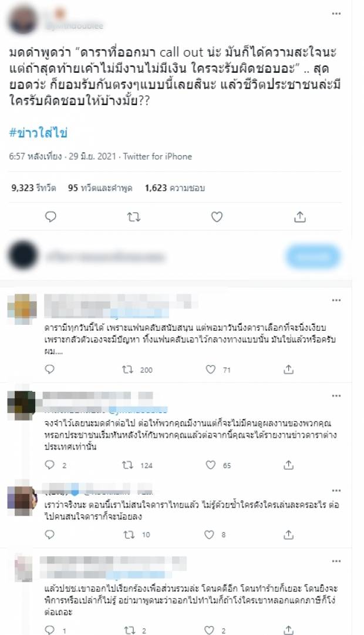The image size is (364, 635).
Task: Click reply icon under main tweet
Action: point(50,217)
